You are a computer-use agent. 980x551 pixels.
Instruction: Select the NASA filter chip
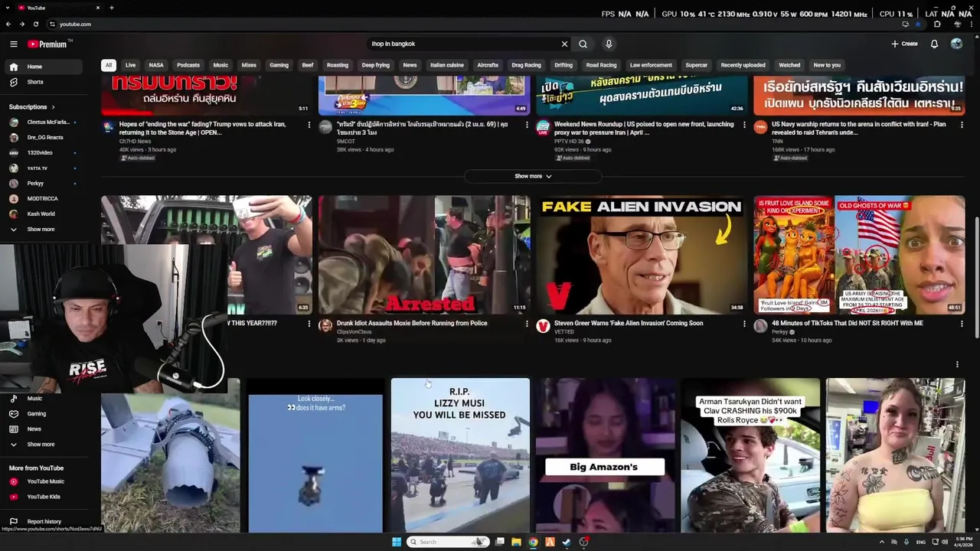pos(156,65)
